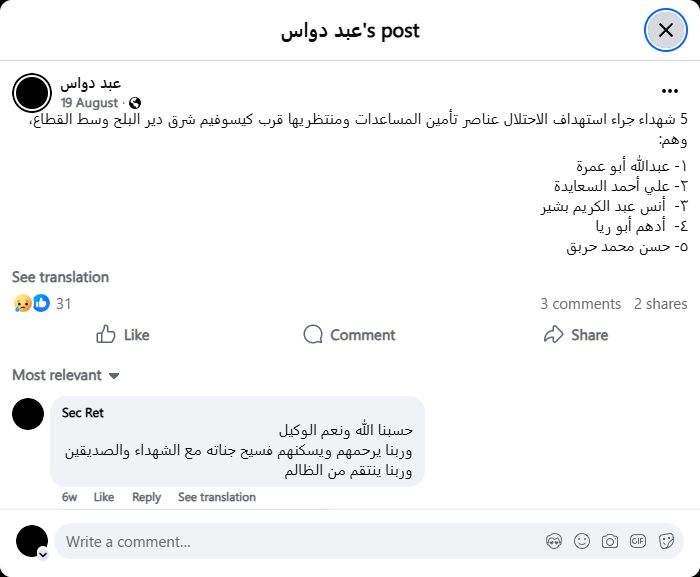
Task: Like the post
Action: tap(123, 335)
